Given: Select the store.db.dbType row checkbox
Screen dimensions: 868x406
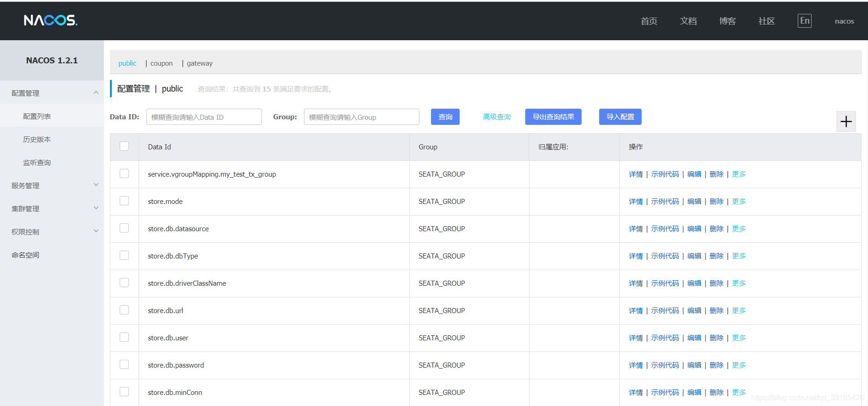Looking at the screenshot, I should [124, 255].
